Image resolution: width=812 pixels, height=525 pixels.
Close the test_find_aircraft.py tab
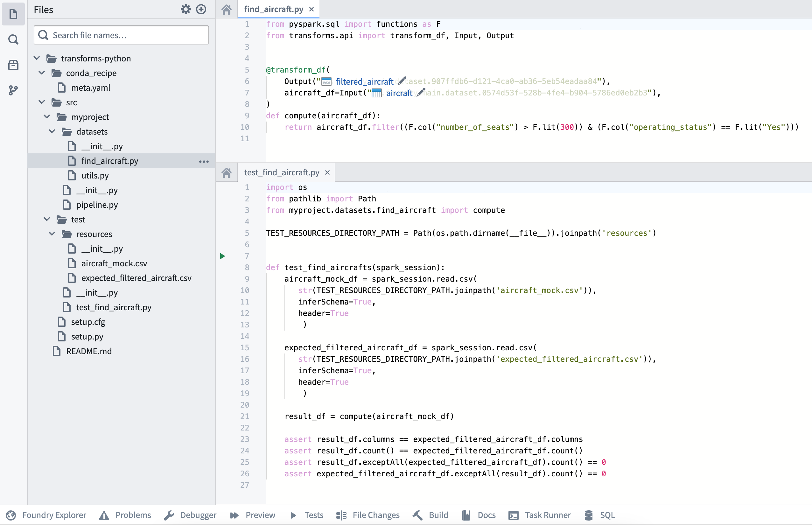(x=327, y=173)
